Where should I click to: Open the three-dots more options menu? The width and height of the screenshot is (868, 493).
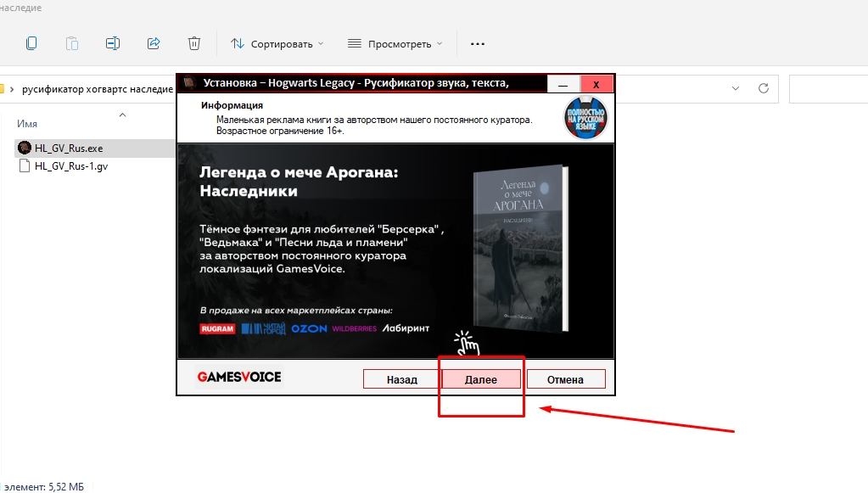tap(477, 44)
